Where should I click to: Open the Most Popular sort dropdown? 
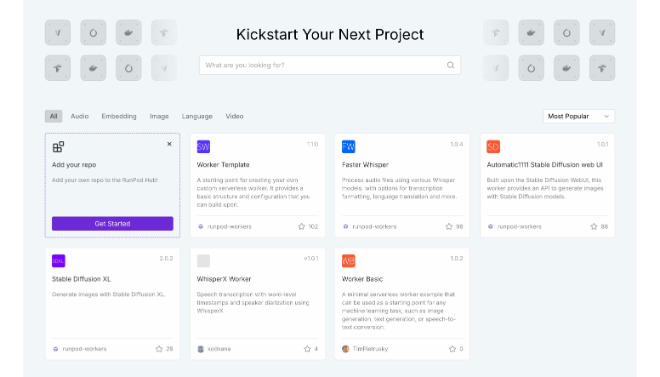pos(578,116)
